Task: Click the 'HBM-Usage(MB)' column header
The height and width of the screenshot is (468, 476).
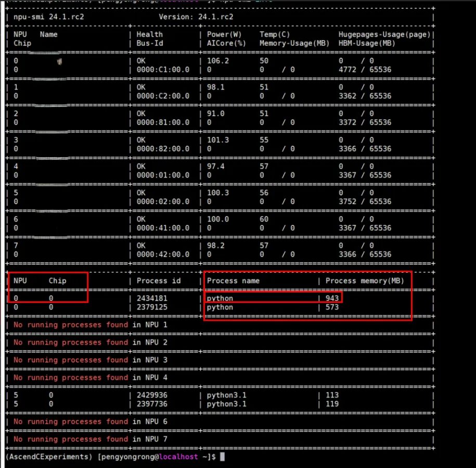Action: pos(367,43)
